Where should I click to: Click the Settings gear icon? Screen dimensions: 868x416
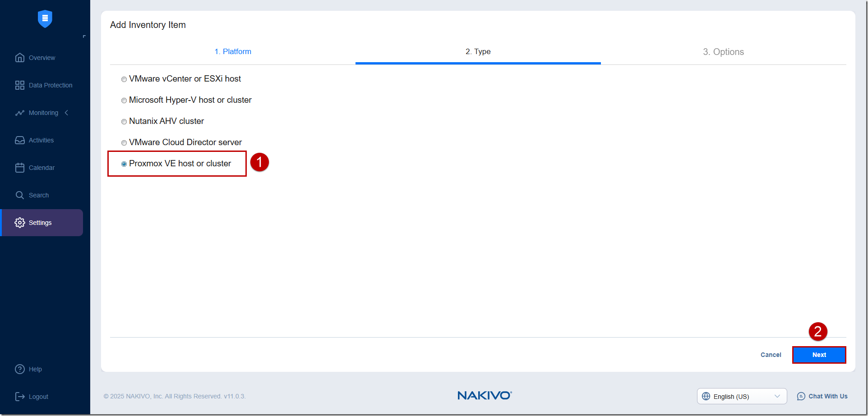pos(20,223)
